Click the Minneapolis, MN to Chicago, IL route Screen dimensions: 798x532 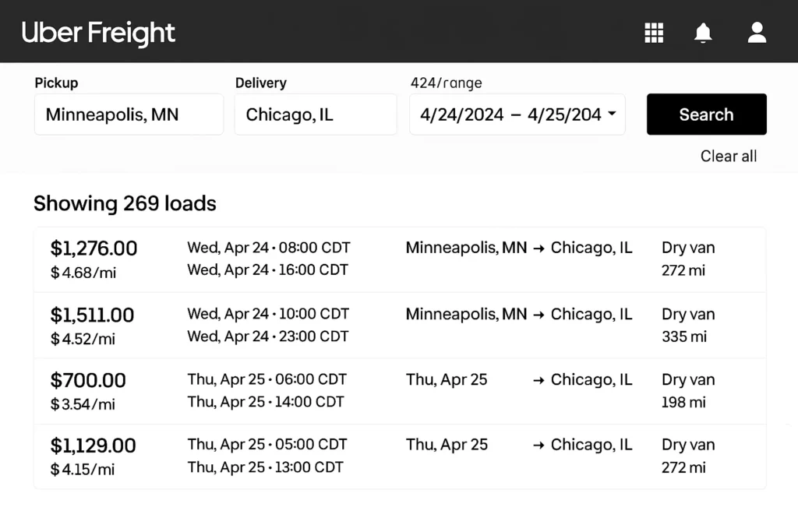point(518,248)
